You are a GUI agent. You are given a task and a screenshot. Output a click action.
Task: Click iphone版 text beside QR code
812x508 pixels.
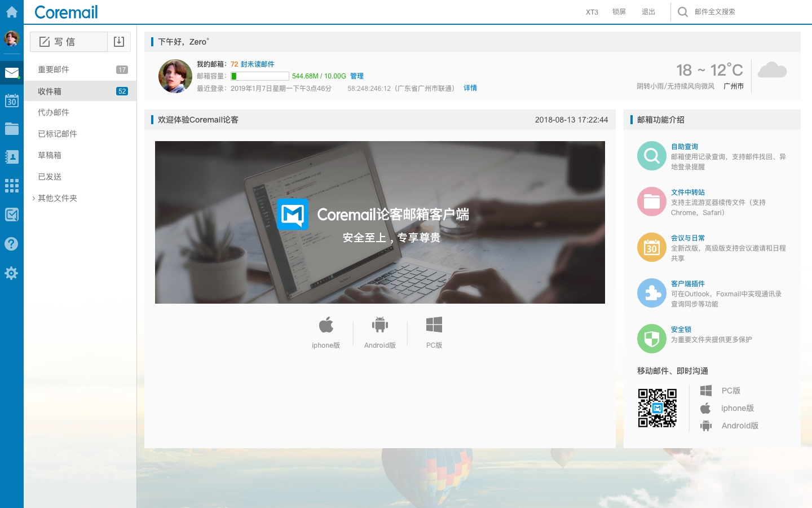(x=738, y=408)
